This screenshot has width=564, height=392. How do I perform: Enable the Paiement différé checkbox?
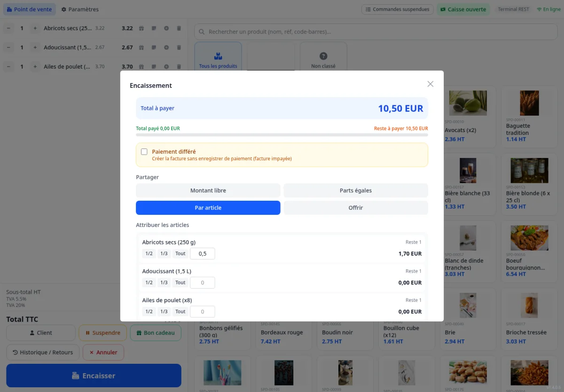pyautogui.click(x=144, y=152)
